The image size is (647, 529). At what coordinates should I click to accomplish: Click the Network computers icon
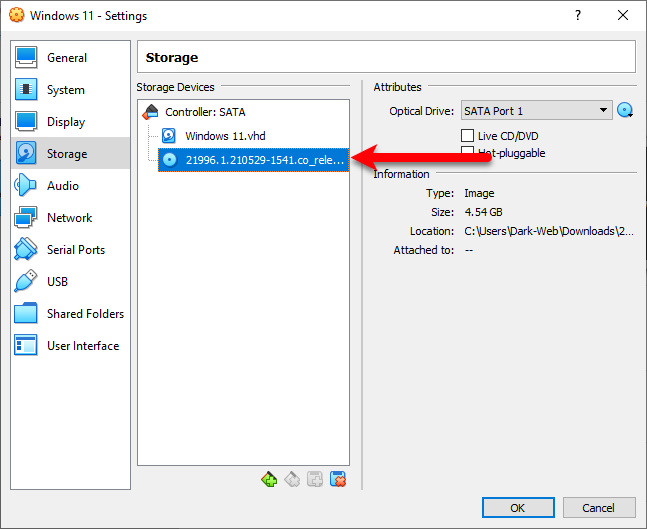point(26,217)
